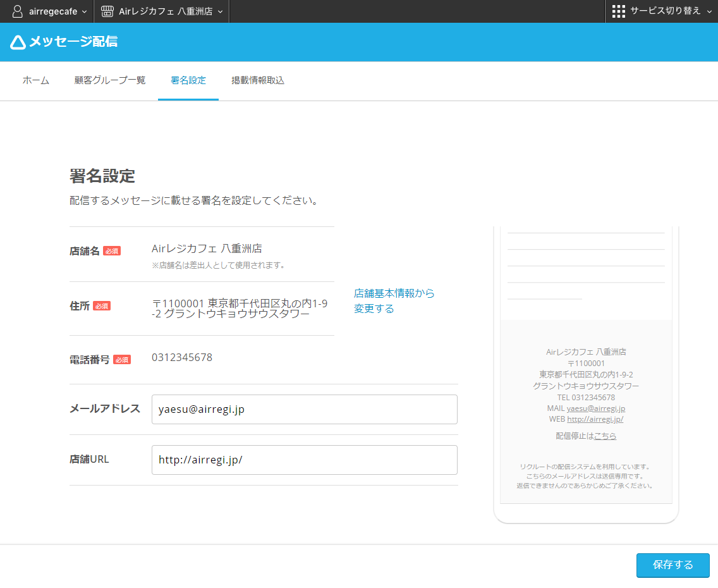
Task: Click TEL 0312345678 in the preview
Action: [x=586, y=398]
